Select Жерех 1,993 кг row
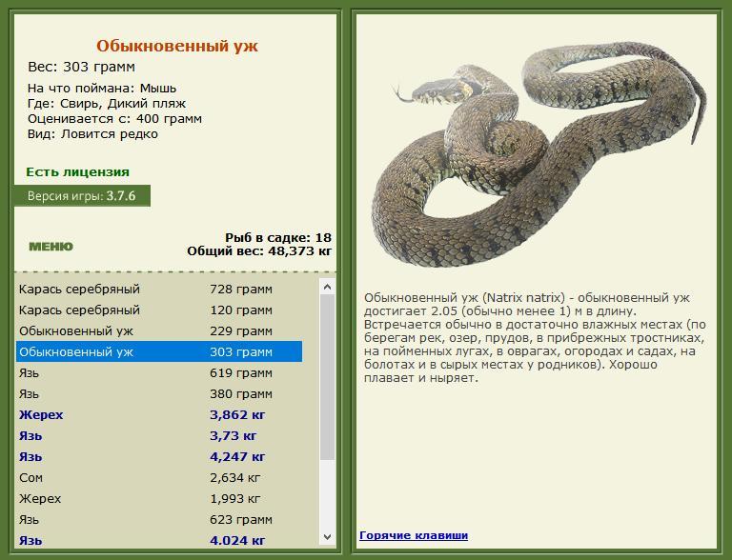 (x=159, y=498)
